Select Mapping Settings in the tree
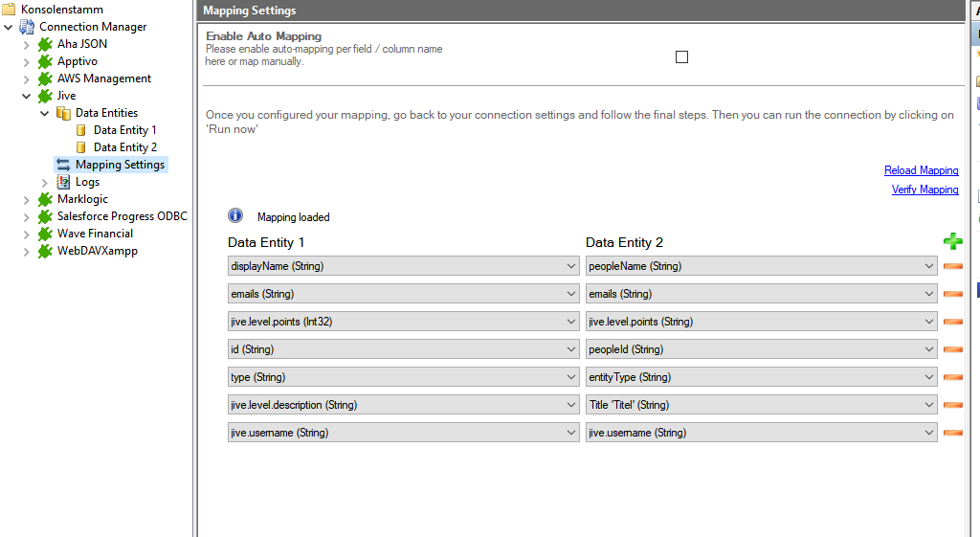This screenshot has height=537, width=980. click(x=120, y=165)
